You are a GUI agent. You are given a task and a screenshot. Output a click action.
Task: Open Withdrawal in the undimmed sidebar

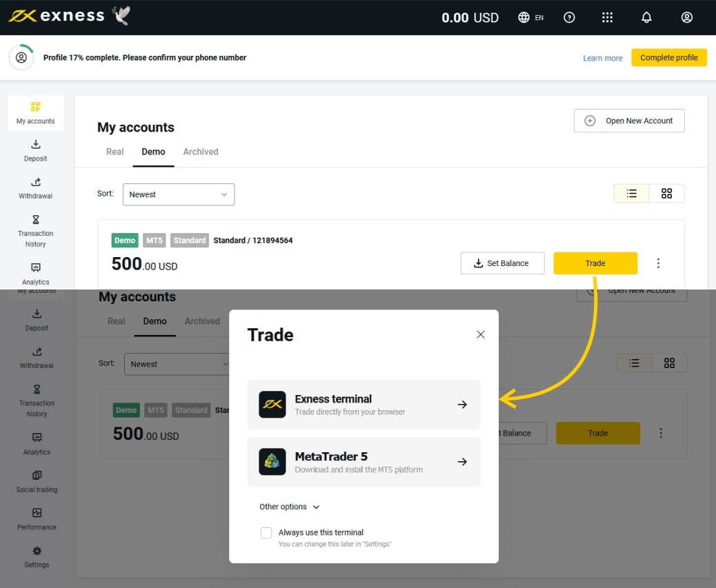[x=36, y=188]
